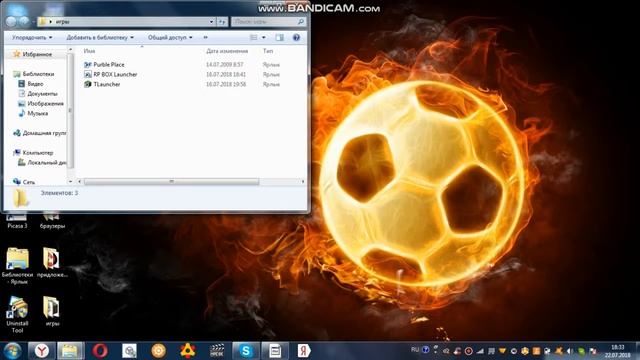640x360 pixels.
Task: Select the игры desktop folder
Action: click(x=52, y=311)
